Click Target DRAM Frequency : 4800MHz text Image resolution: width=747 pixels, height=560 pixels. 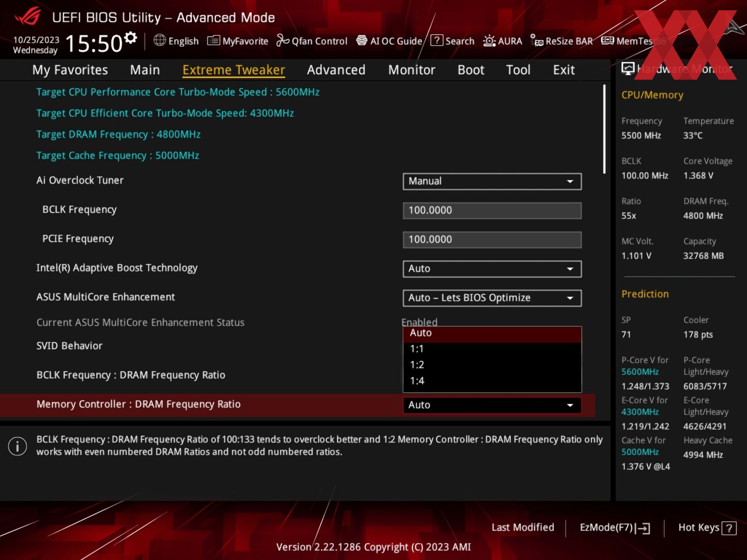click(118, 135)
